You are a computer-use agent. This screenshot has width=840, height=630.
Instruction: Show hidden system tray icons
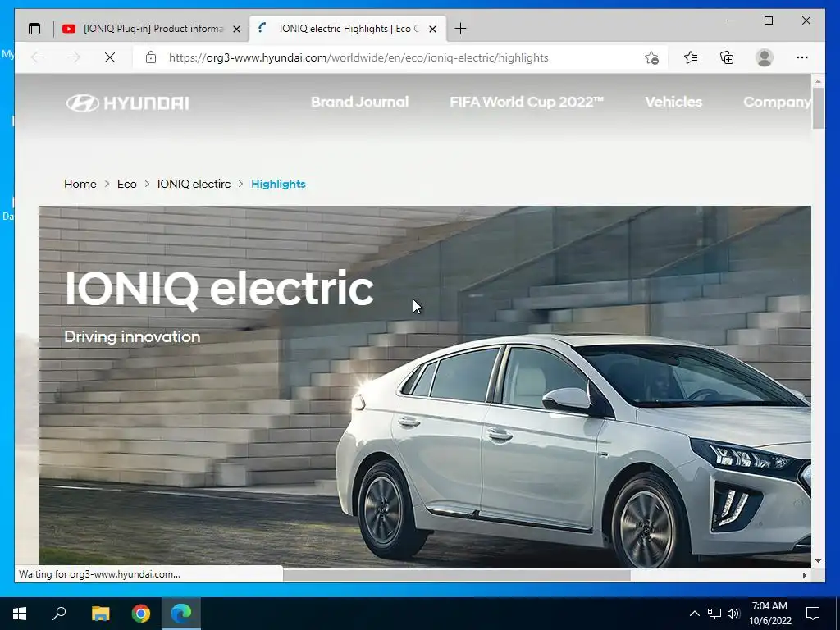(694, 614)
